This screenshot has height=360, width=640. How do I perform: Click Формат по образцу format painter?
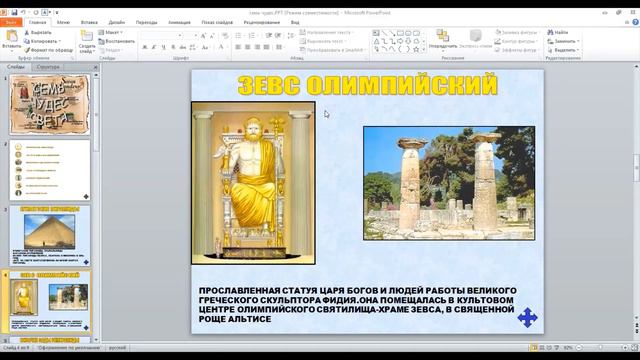48,50
